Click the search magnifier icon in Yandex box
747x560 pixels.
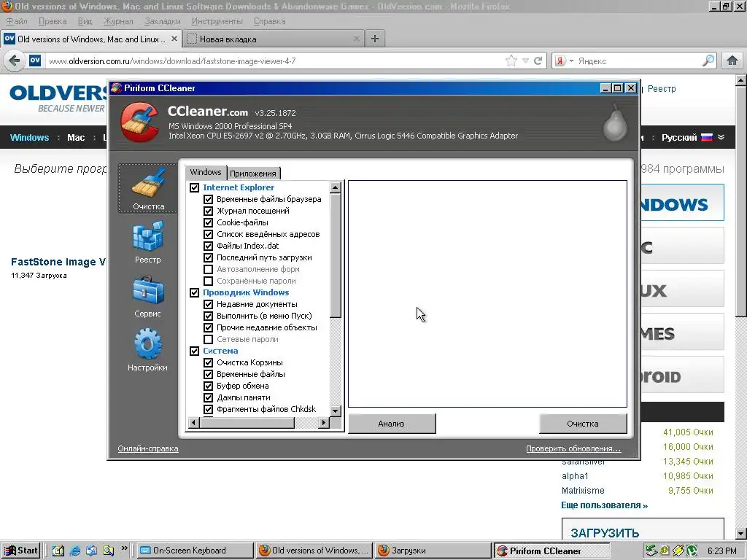[x=708, y=61]
